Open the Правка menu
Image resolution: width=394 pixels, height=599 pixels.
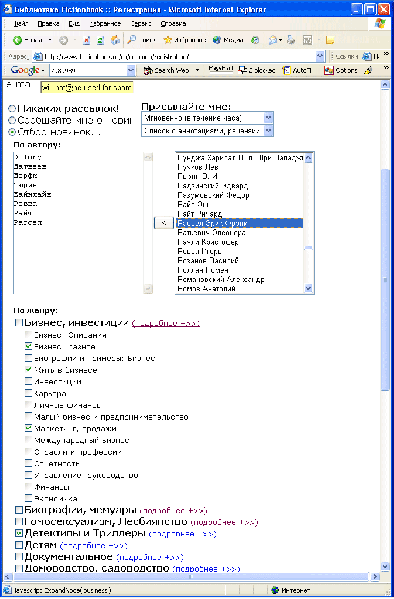48,24
